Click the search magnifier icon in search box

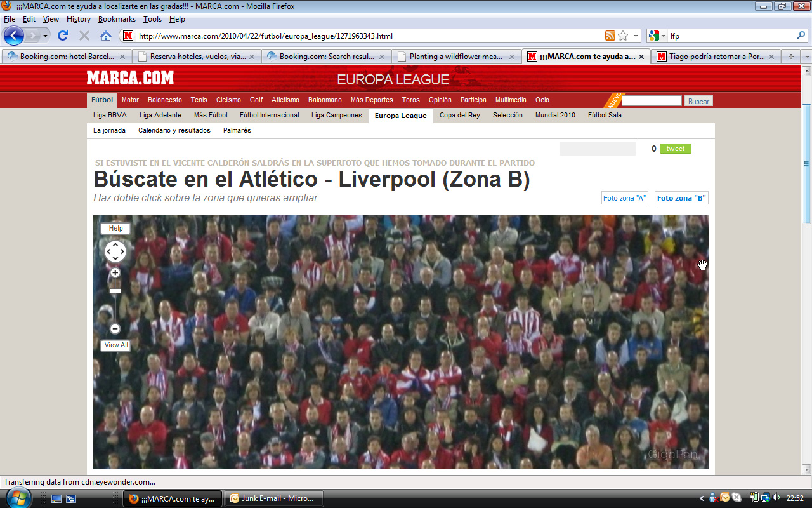[x=801, y=36]
